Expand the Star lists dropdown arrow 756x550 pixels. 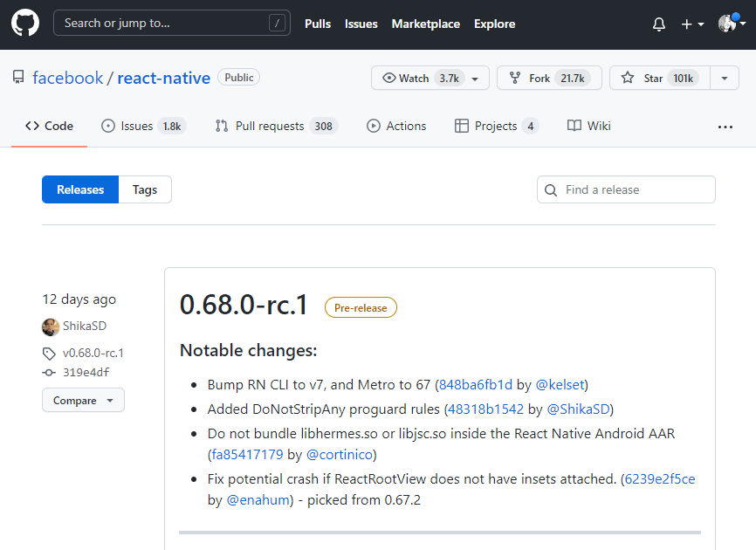[x=725, y=78]
